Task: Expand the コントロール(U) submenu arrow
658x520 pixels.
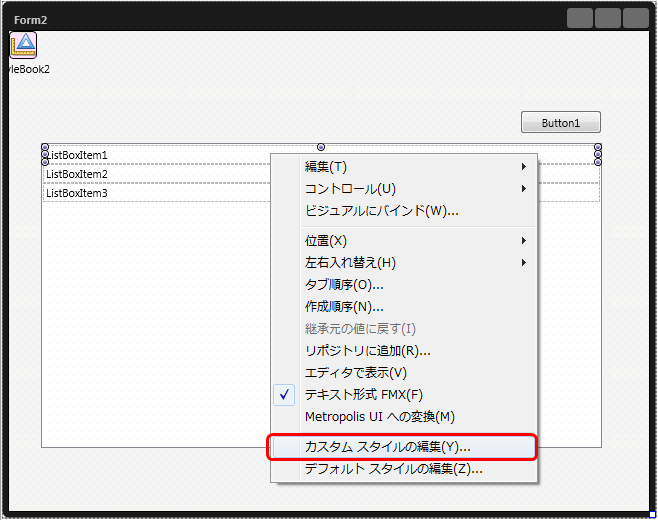Action: 524,188
